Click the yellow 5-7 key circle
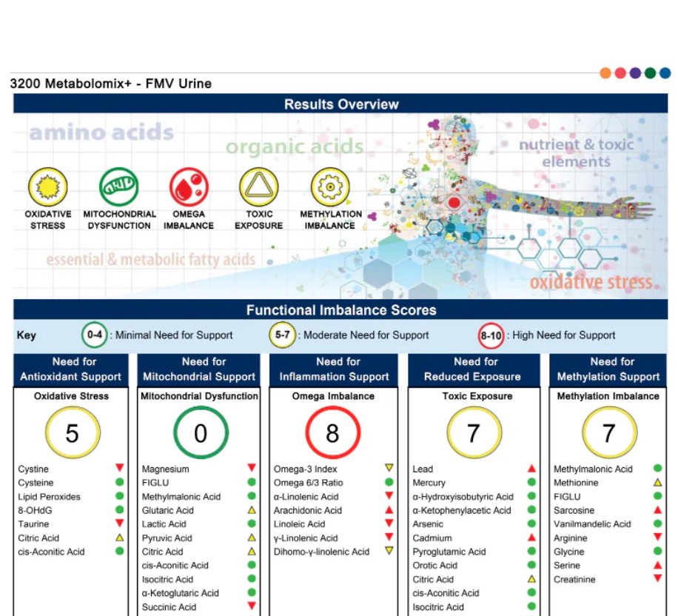This screenshot has width=678, height=616. point(282,335)
